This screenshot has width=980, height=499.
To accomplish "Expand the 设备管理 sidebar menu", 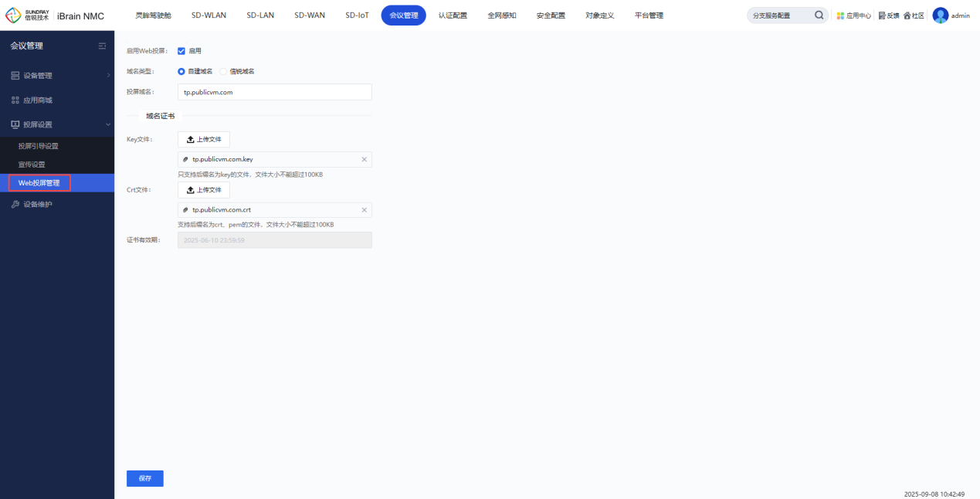I will (57, 76).
